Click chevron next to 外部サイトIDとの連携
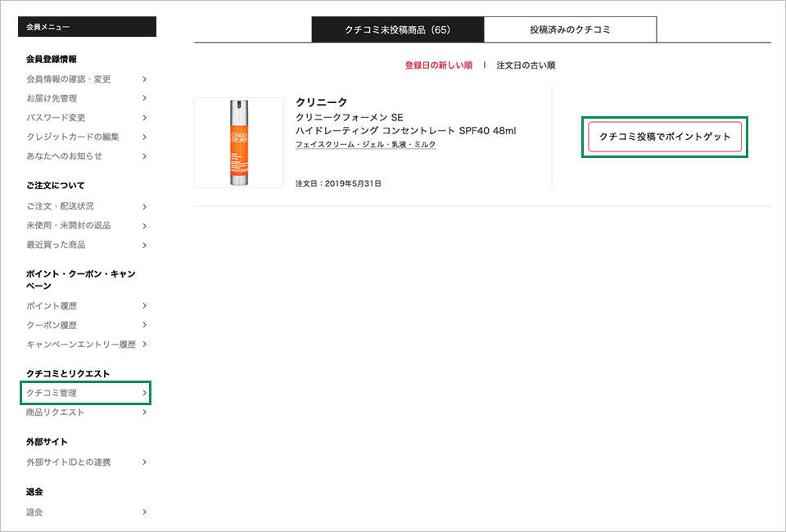786x532 pixels. click(x=144, y=462)
